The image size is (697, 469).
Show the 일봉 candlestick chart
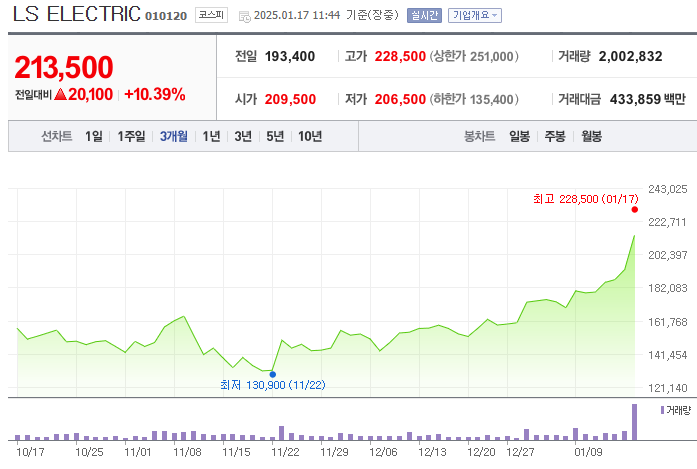(520, 136)
